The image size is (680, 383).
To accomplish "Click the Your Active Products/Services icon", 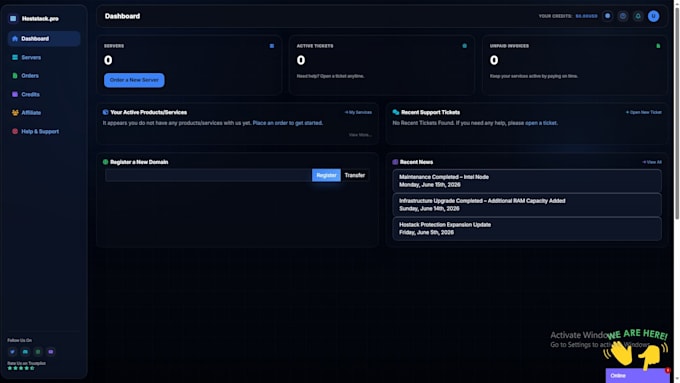I will point(105,112).
